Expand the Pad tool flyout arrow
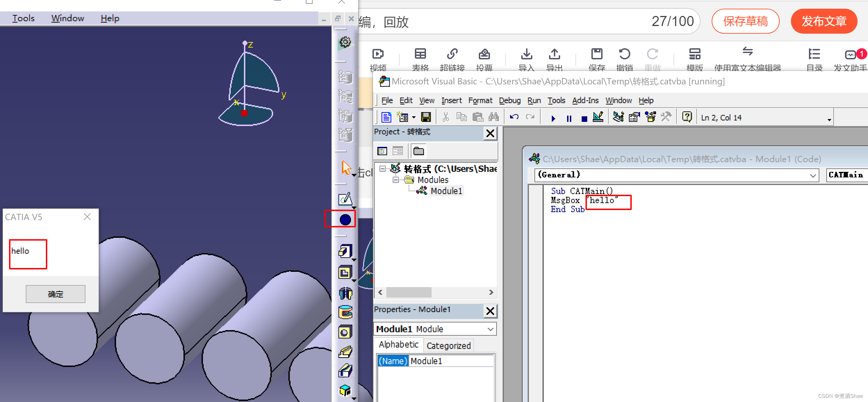The height and width of the screenshot is (402, 868). [354, 259]
